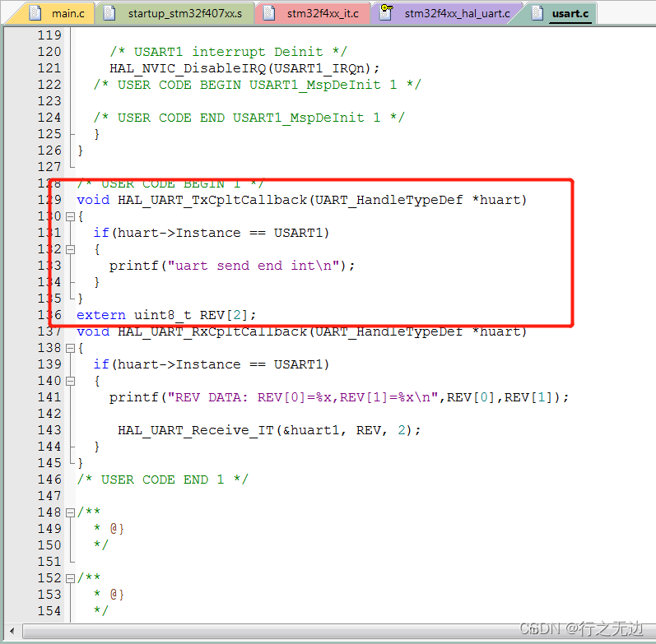656x644 pixels.
Task: Click the REV DATA printf string at line 141
Action: click(305, 398)
